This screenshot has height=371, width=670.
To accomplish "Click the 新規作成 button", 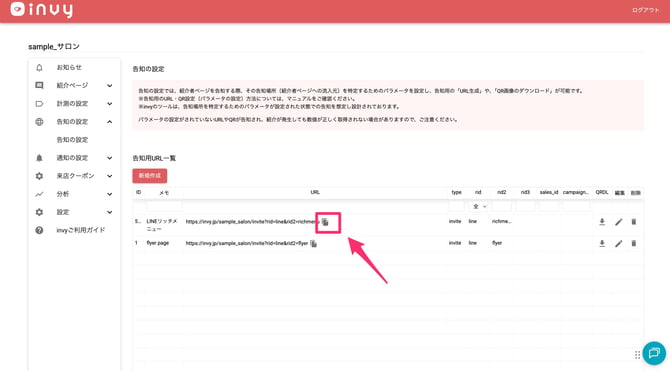I will [x=150, y=176].
